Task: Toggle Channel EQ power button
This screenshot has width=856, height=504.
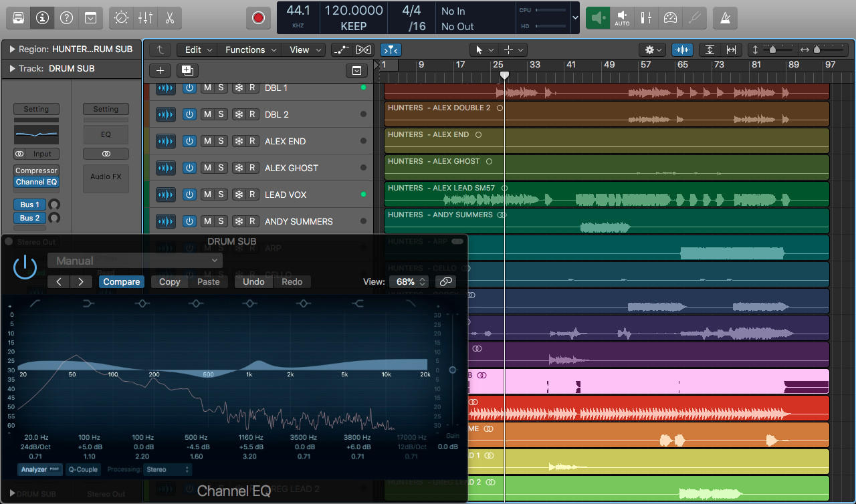Action: (25, 267)
